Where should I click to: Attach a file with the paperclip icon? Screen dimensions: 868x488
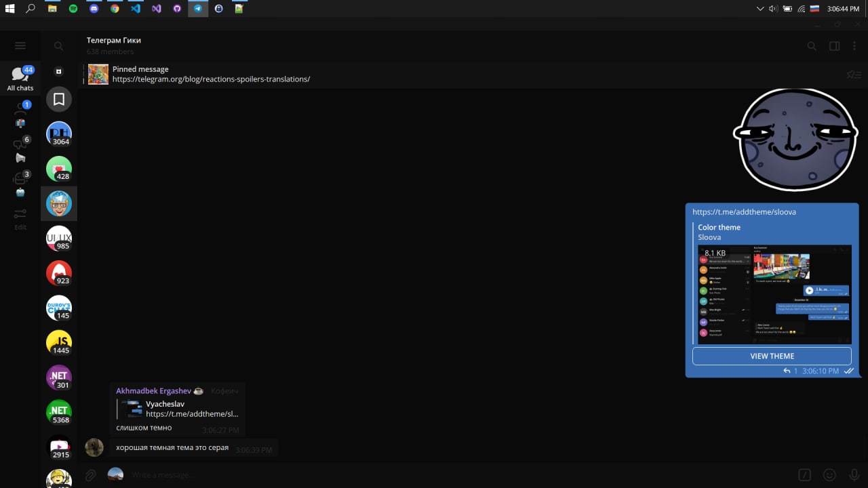point(90,475)
